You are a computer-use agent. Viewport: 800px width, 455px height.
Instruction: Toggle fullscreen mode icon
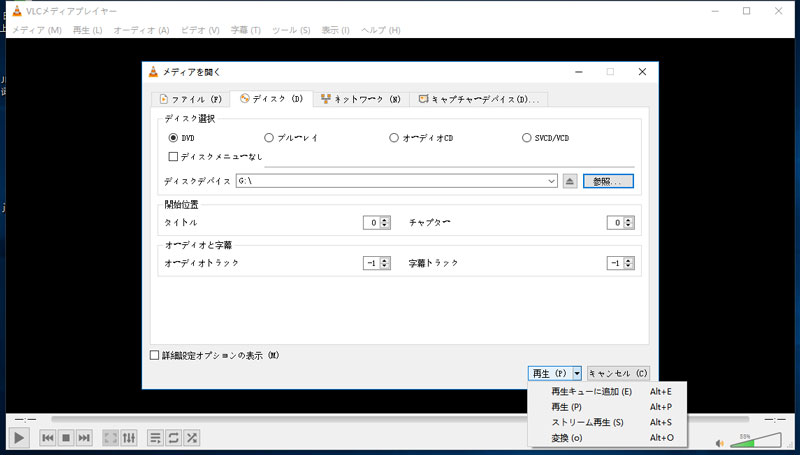point(110,438)
